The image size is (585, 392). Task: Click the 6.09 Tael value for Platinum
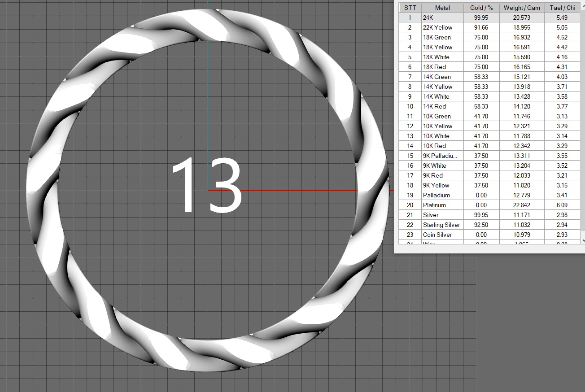point(562,205)
